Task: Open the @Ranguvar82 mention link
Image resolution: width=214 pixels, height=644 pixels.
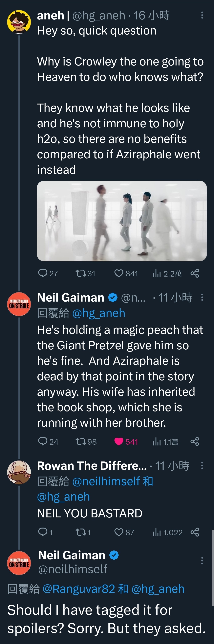Action: (79, 589)
